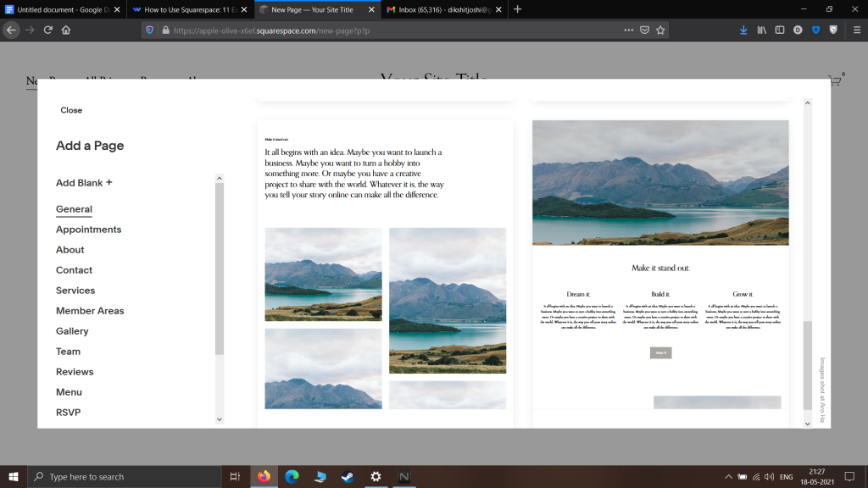Screen dimensions: 868x488
Task: Add a blank page
Action: pyautogui.click(x=84, y=183)
